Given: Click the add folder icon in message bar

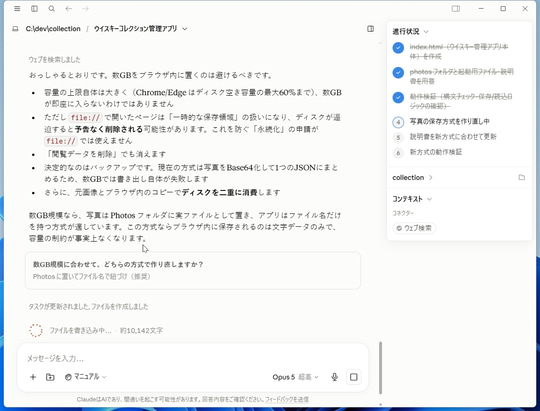Looking at the screenshot, I should tap(50, 377).
